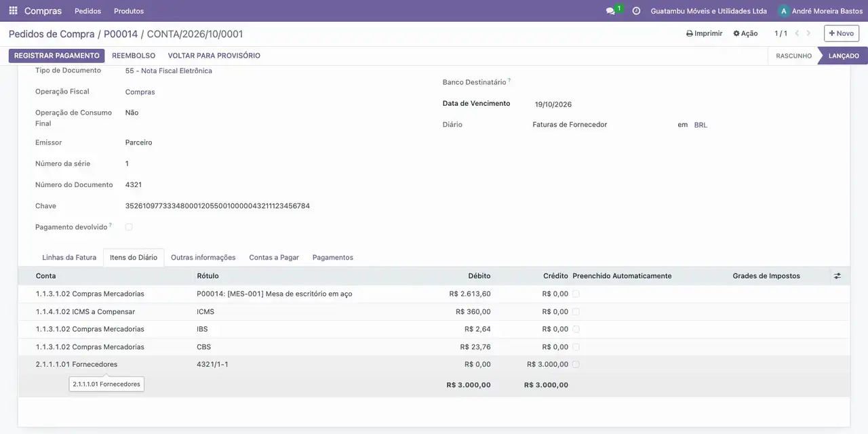Toggle the Pagamento devolvido checkbox

[x=129, y=227]
